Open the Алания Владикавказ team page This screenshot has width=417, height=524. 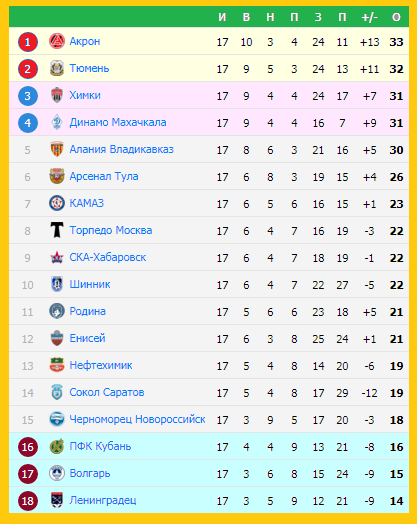pos(122,149)
